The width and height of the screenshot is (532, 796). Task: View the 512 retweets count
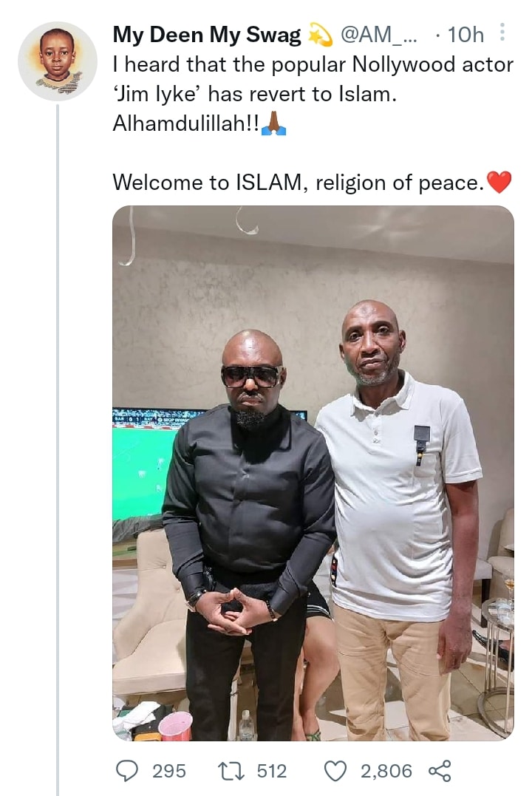tap(271, 771)
